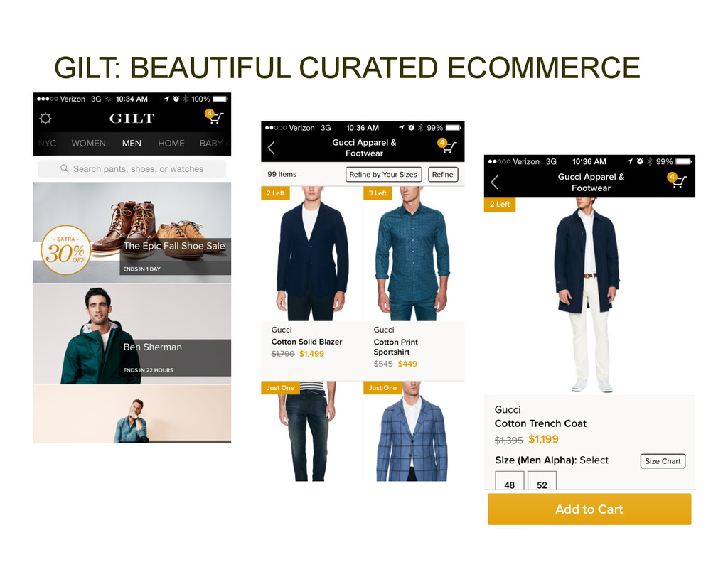728x562 pixels.
Task: Tap battery icon in 10:34 AM status bar
Action: (x=220, y=99)
